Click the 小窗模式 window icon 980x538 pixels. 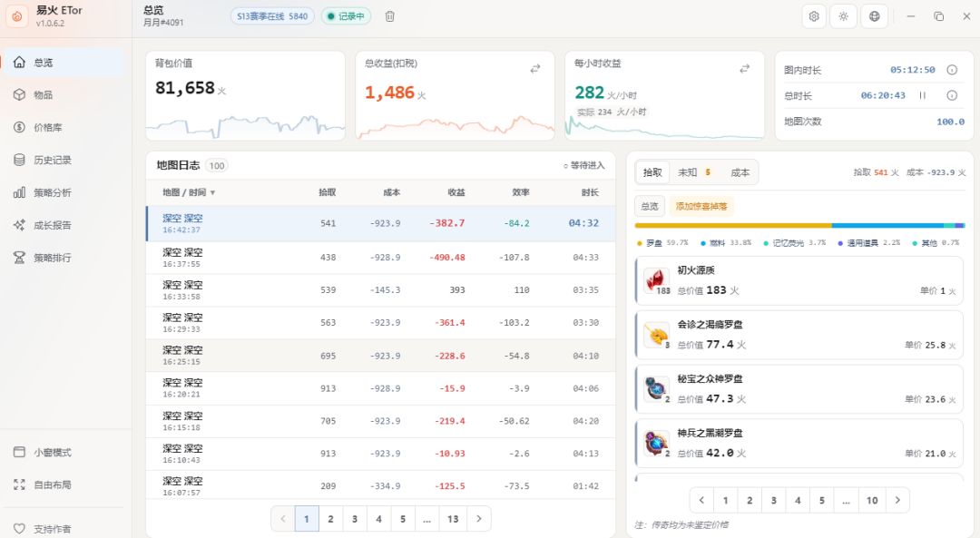tap(19, 452)
